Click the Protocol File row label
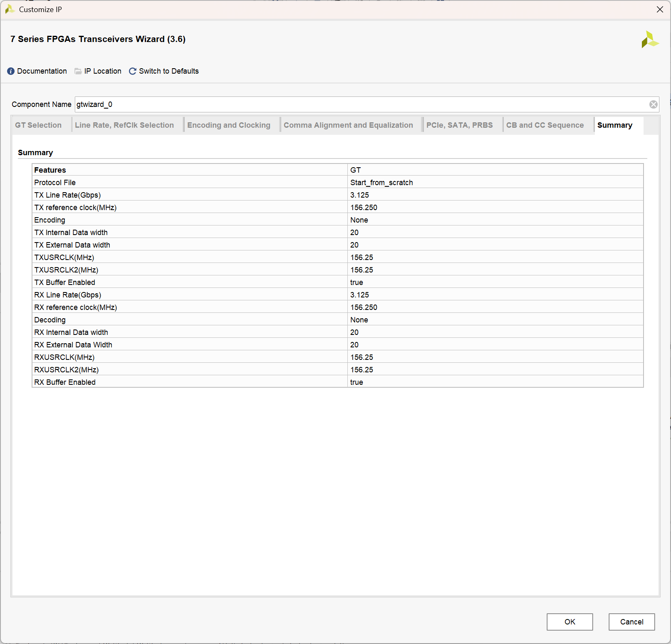Image resolution: width=671 pixels, height=644 pixels. [55, 182]
